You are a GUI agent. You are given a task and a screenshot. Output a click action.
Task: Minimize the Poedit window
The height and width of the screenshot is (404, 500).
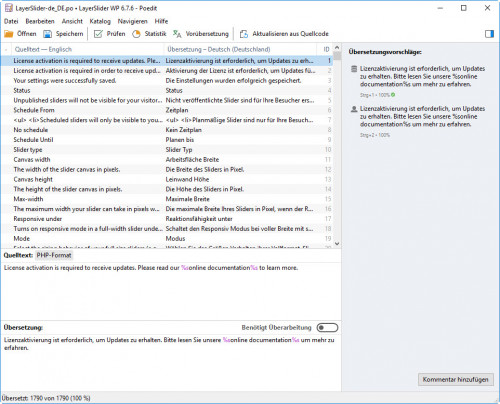click(x=440, y=8)
